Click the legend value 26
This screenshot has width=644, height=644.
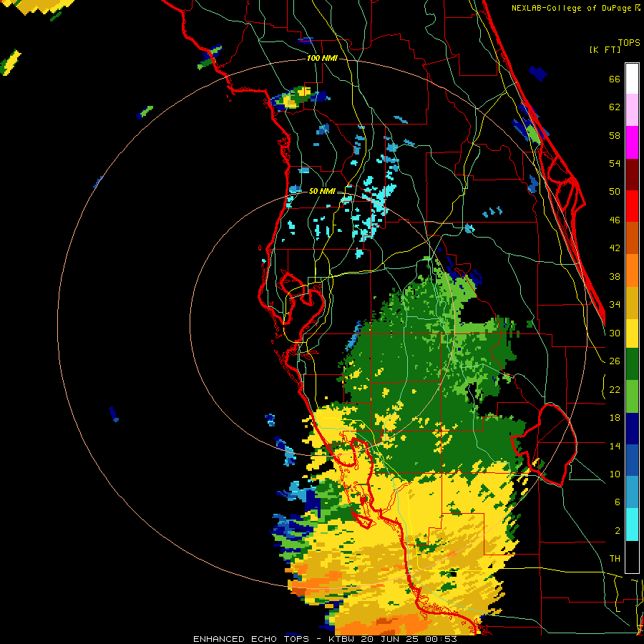click(x=615, y=361)
